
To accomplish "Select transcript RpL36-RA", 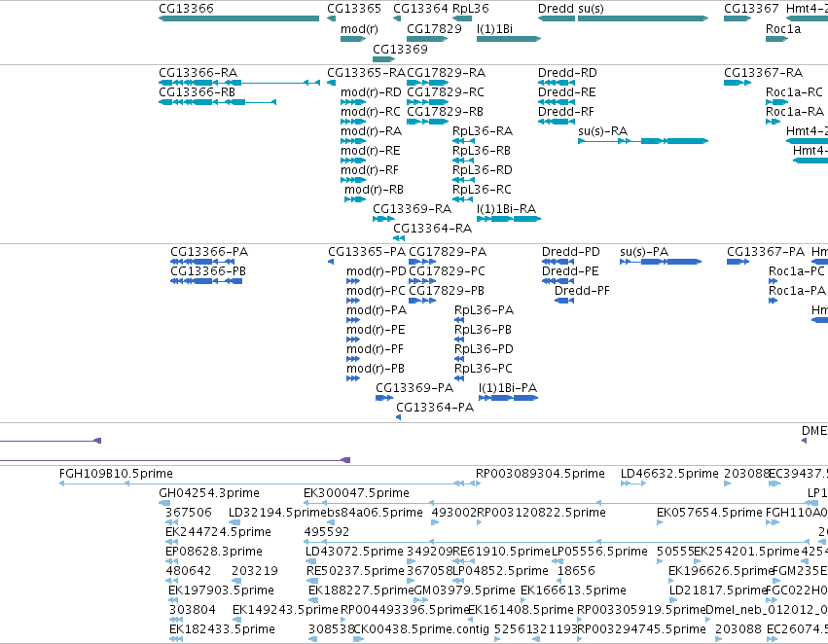I will pyautogui.click(x=463, y=141).
